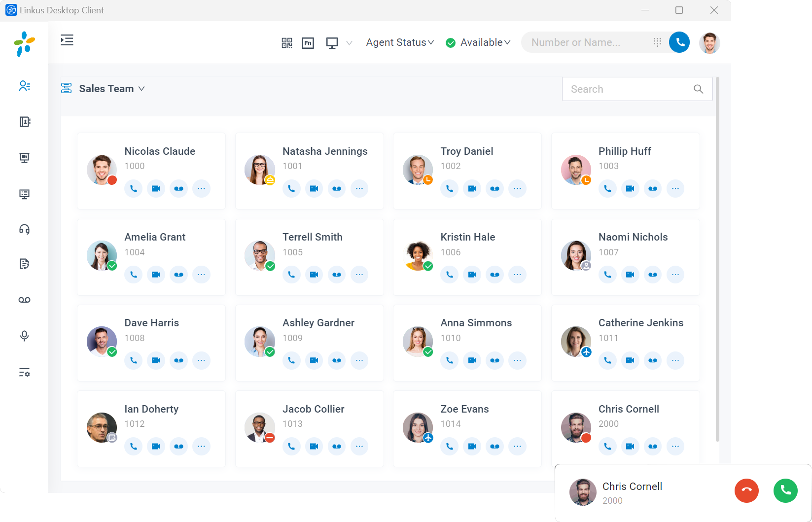Open more options for Catherine Jenkins

click(x=675, y=360)
